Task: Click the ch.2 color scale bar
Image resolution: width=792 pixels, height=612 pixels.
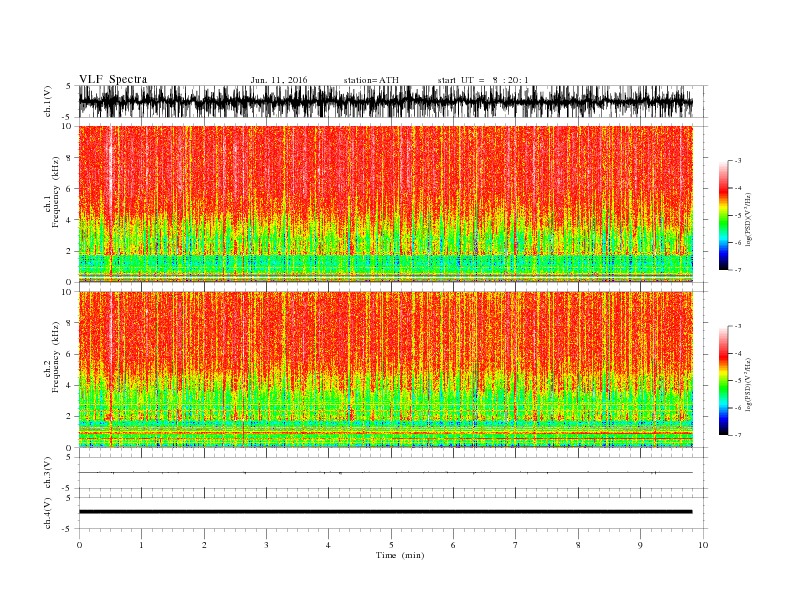Action: pyautogui.click(x=723, y=380)
